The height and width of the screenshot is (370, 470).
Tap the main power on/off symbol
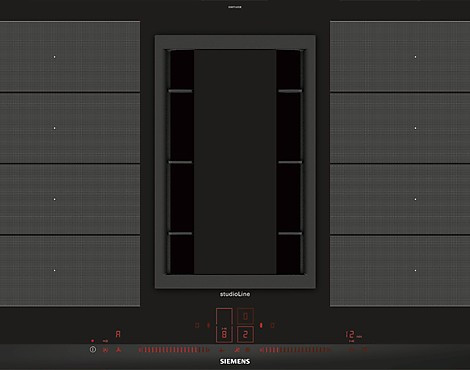click(x=93, y=349)
